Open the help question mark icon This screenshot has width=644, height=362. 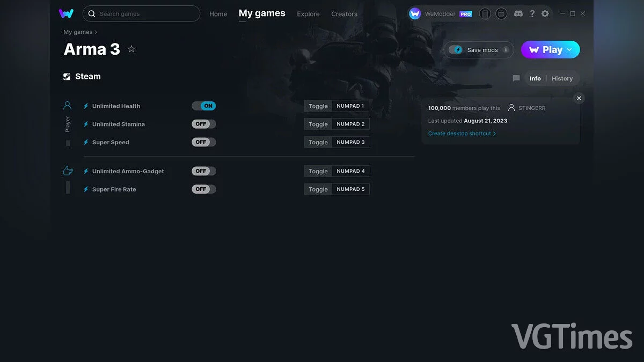(x=532, y=13)
